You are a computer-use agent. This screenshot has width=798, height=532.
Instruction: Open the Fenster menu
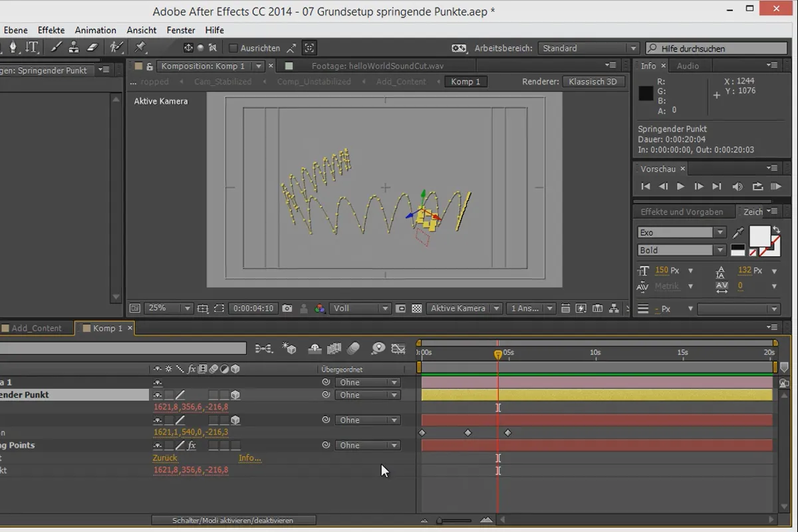click(x=181, y=30)
